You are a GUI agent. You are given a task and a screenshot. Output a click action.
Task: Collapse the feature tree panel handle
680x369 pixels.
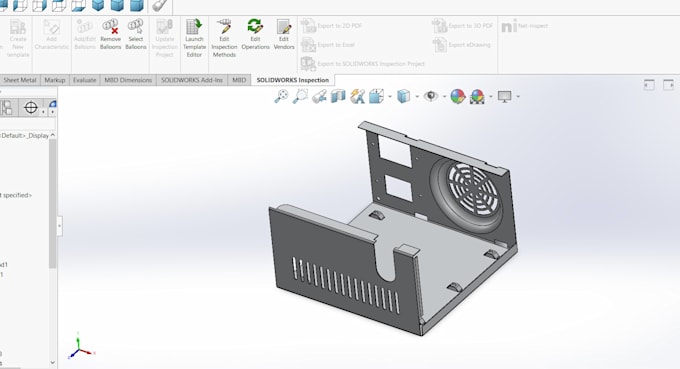59,226
